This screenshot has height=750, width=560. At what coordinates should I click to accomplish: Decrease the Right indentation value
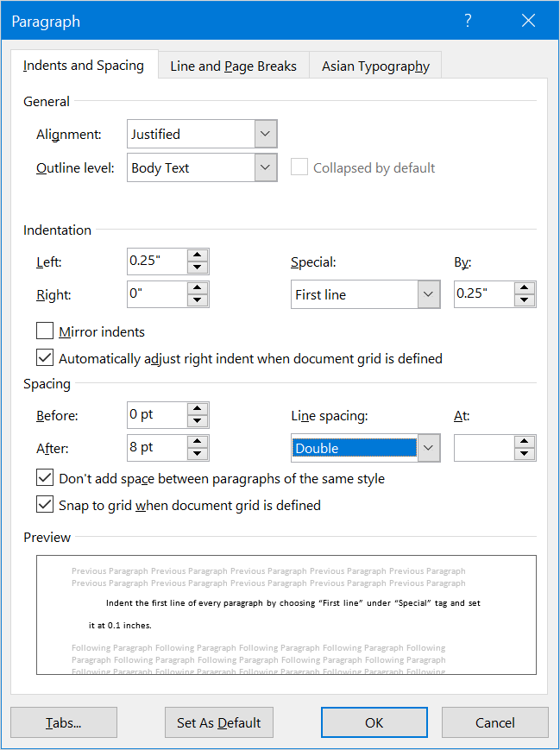tap(198, 300)
